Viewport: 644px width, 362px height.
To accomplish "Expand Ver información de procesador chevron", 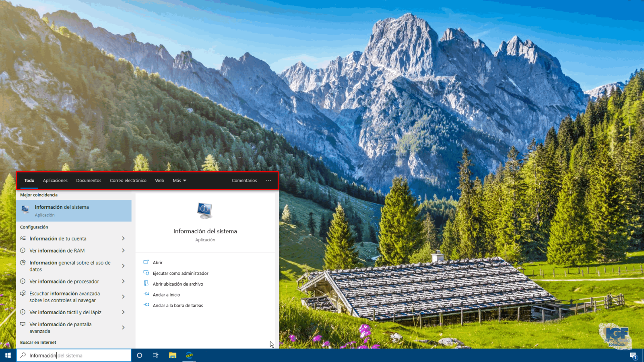I will click(x=123, y=282).
